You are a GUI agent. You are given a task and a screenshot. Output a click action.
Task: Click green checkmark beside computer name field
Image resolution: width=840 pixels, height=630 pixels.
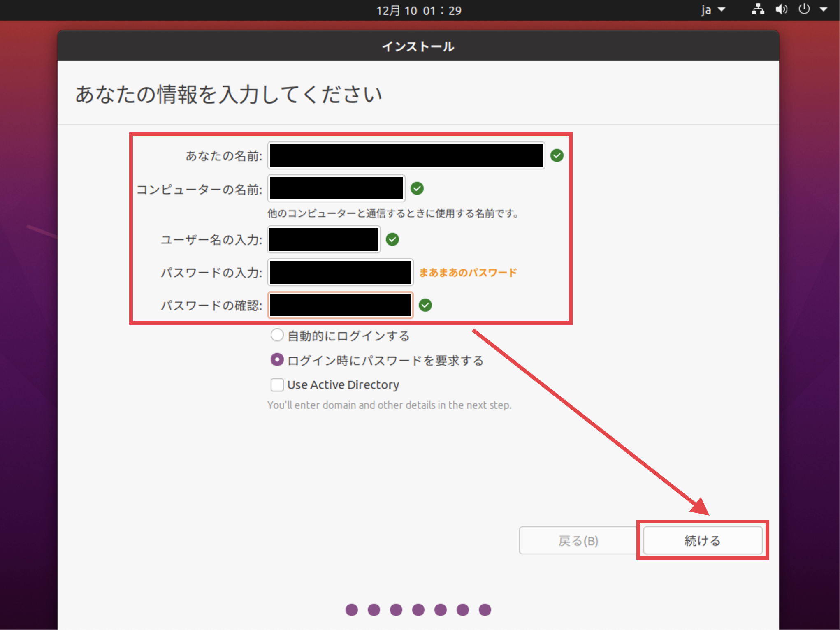[x=417, y=188]
